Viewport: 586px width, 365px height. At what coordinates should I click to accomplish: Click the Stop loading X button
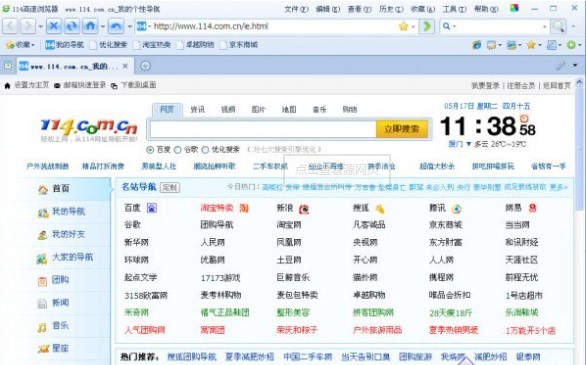(x=54, y=26)
